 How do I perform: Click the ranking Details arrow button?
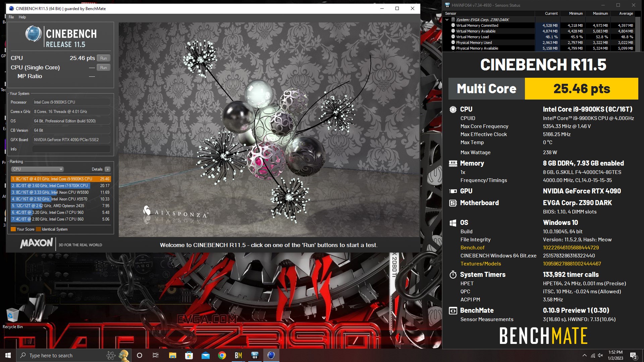pyautogui.click(x=108, y=169)
